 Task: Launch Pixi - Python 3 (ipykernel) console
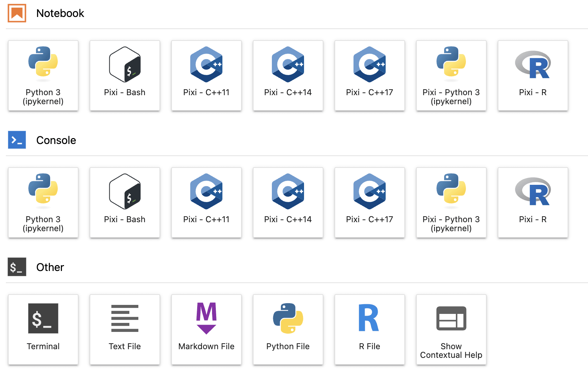click(x=451, y=202)
